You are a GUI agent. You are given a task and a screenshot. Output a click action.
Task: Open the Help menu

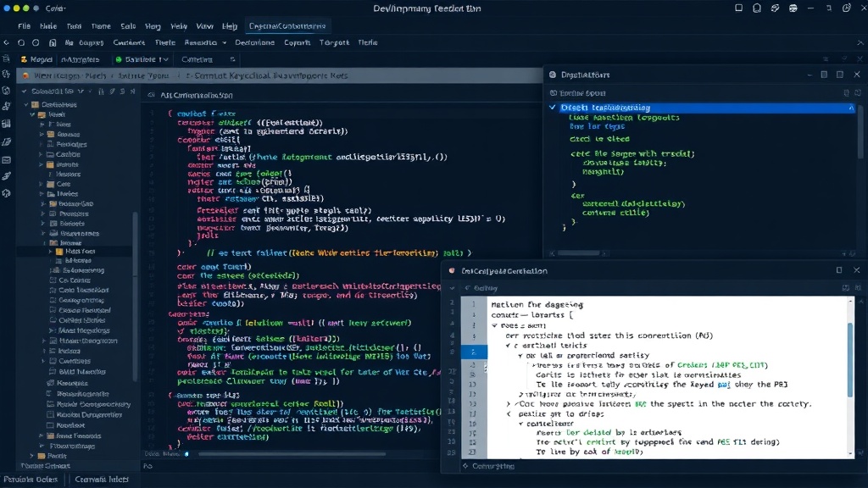point(230,26)
